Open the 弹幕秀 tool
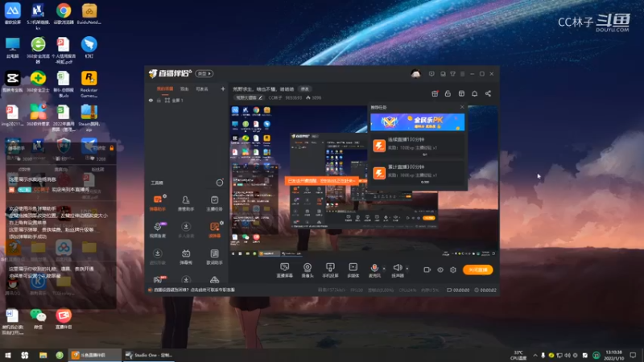Screen dimensions: 644x362 pos(186,257)
